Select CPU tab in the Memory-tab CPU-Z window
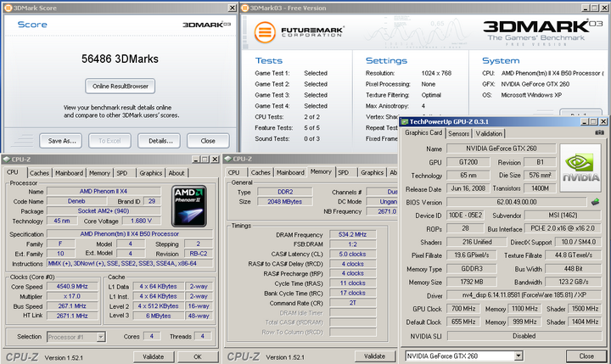 pos(234,172)
